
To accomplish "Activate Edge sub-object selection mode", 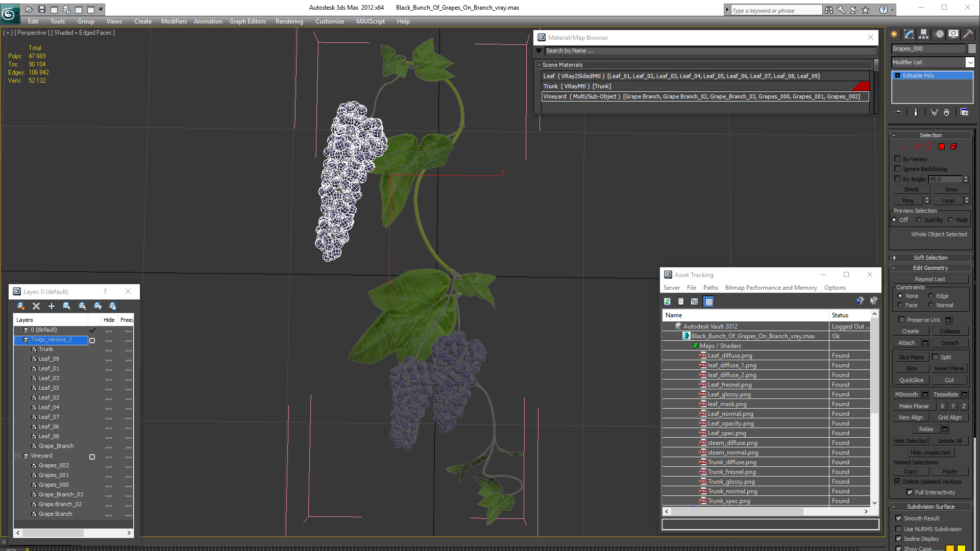I will (917, 146).
